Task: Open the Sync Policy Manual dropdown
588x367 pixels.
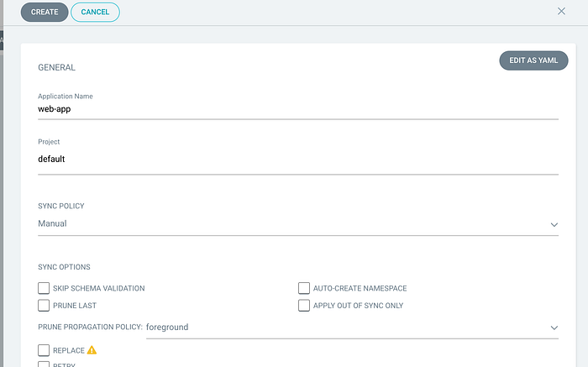Action: click(298, 223)
